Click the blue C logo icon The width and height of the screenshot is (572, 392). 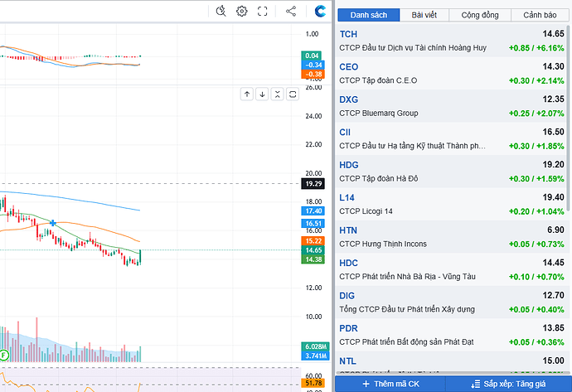(320, 12)
